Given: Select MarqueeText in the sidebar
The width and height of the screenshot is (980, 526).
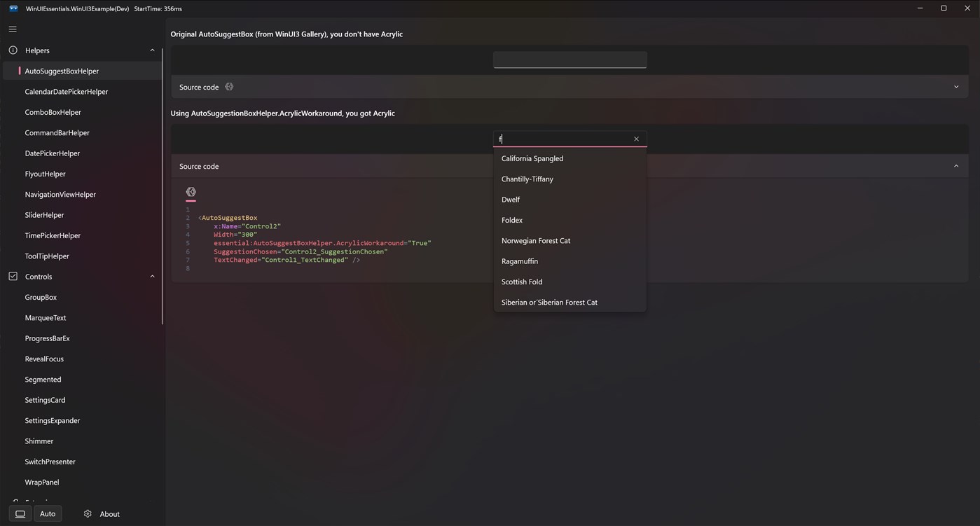Looking at the screenshot, I should pos(83,318).
